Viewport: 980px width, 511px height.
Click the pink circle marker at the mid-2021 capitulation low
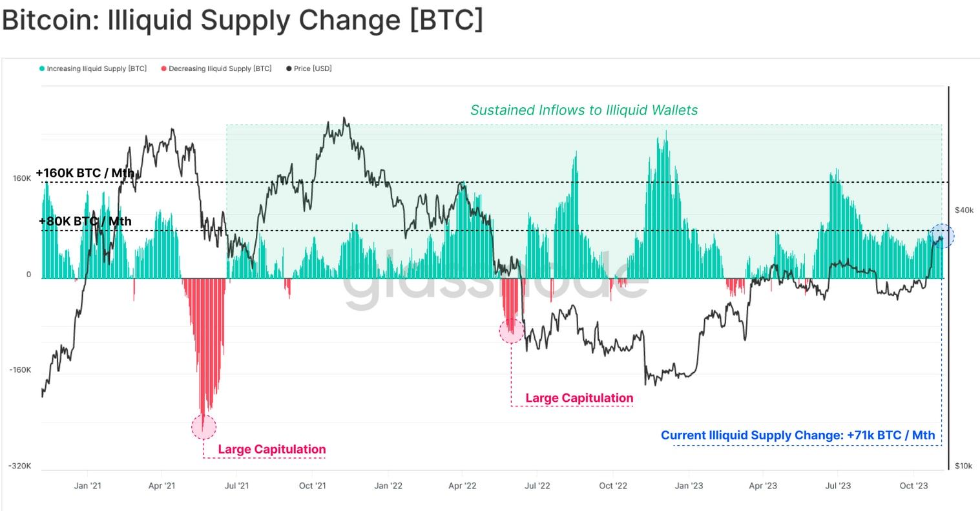[203, 427]
